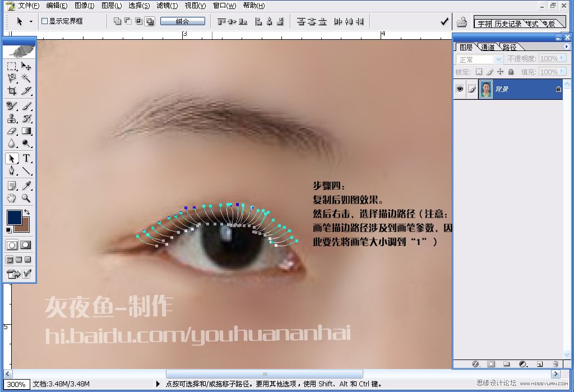Select the Eraser tool
The height and width of the screenshot is (392, 574).
pyautogui.click(x=12, y=131)
